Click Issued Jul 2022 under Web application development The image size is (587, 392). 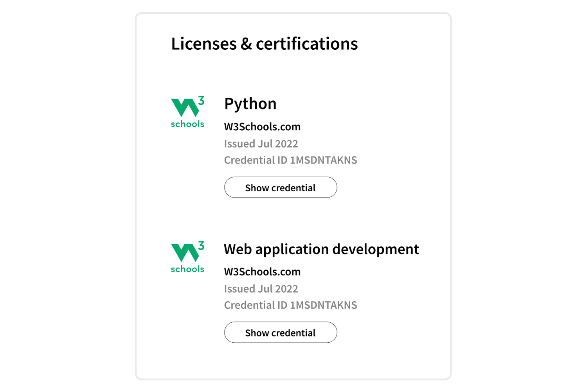point(261,289)
